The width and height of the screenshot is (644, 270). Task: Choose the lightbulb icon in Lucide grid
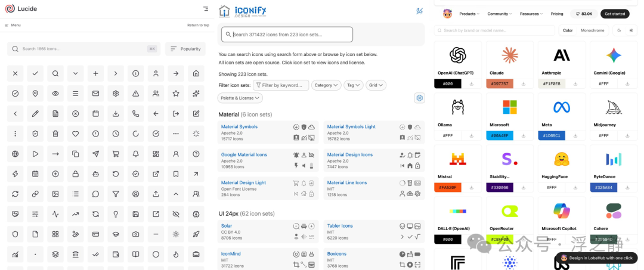pyautogui.click(x=116, y=214)
